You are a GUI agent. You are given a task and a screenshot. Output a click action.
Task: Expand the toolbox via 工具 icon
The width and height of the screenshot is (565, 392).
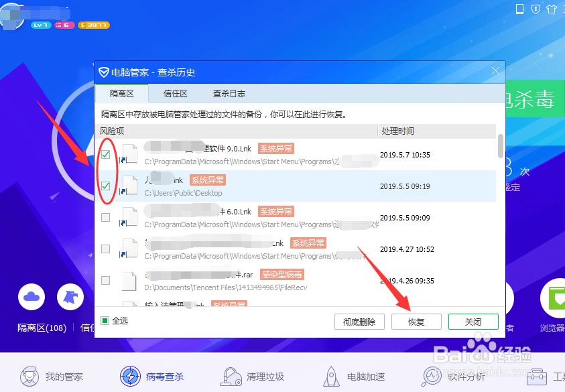pyautogui.click(x=536, y=376)
